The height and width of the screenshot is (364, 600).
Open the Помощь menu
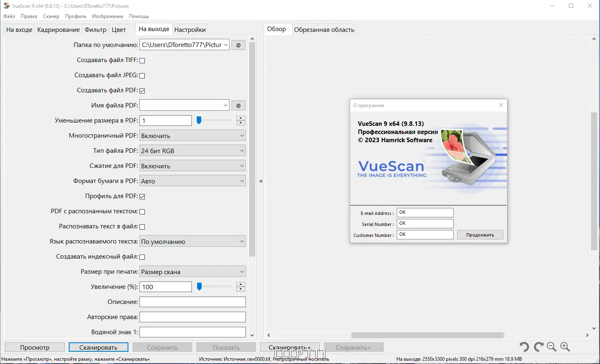[139, 16]
